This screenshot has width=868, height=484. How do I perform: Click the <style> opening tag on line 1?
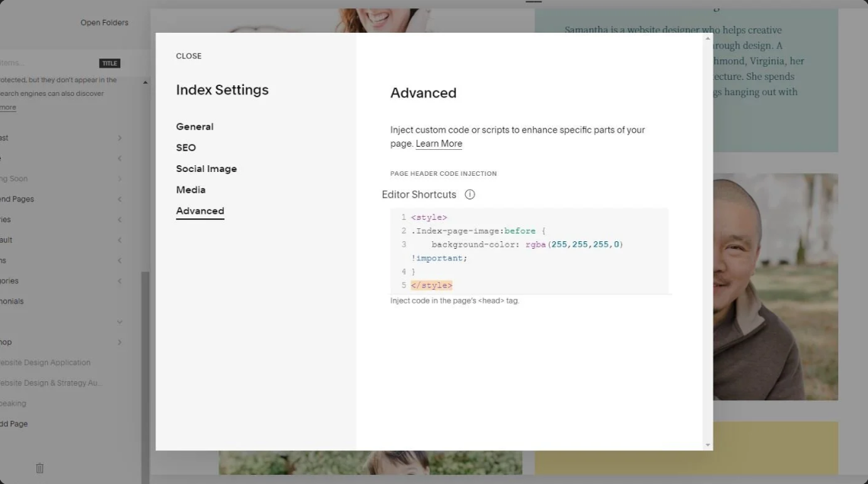429,218
